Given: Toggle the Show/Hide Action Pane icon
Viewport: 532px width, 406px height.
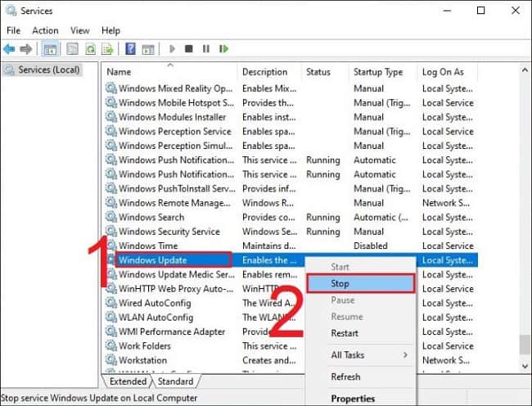Looking at the screenshot, I should point(148,49).
